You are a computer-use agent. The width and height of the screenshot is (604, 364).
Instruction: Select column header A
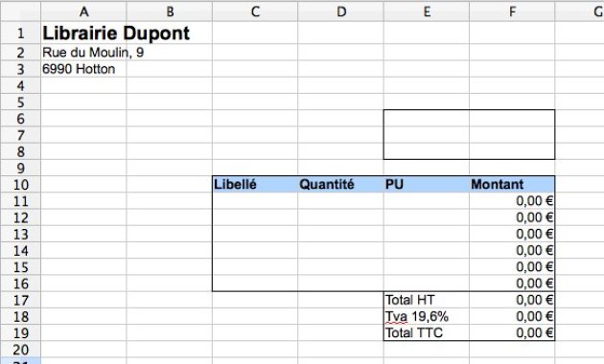point(83,11)
